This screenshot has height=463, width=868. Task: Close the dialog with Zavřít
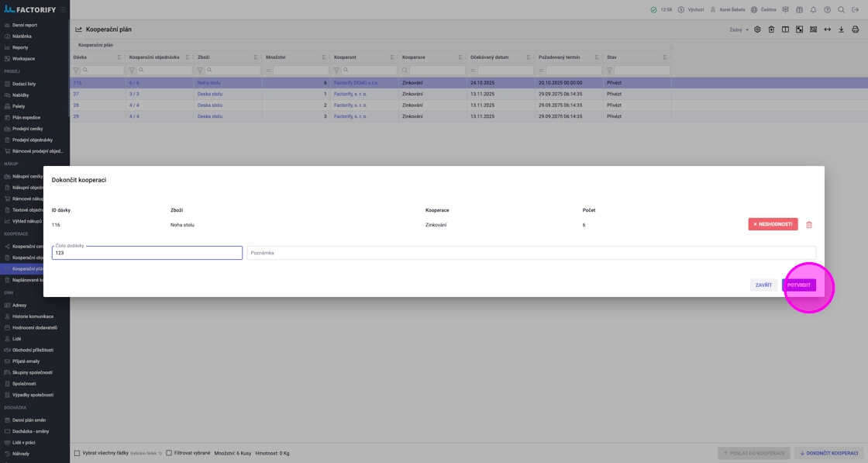[763, 285]
